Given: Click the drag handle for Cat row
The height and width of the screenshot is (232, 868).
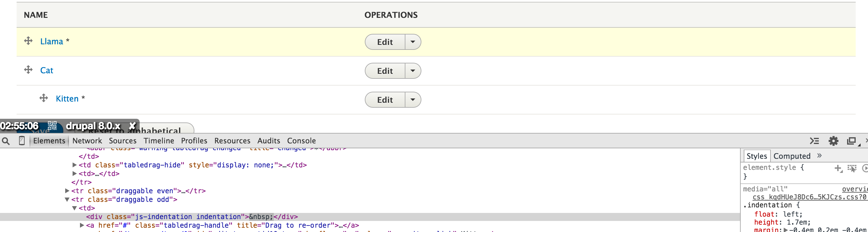Looking at the screenshot, I should [x=28, y=70].
